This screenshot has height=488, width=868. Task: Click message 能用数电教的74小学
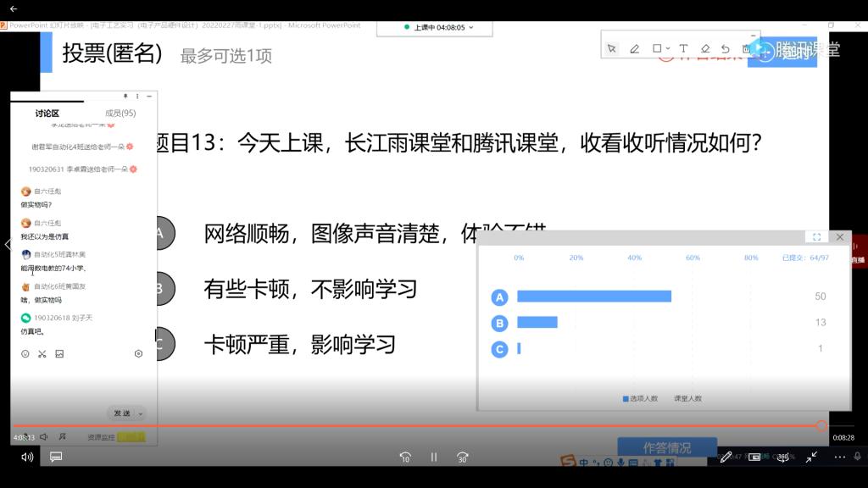coord(53,268)
